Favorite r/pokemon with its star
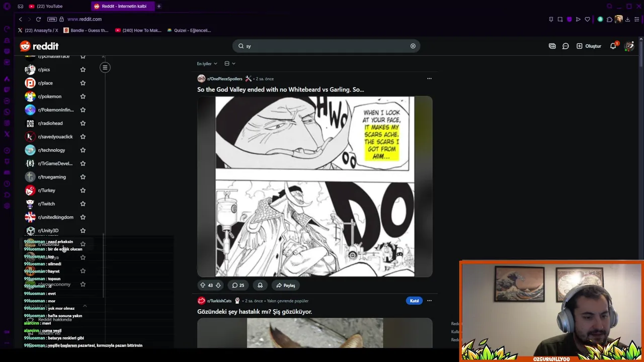The image size is (644, 362). coord(83,97)
